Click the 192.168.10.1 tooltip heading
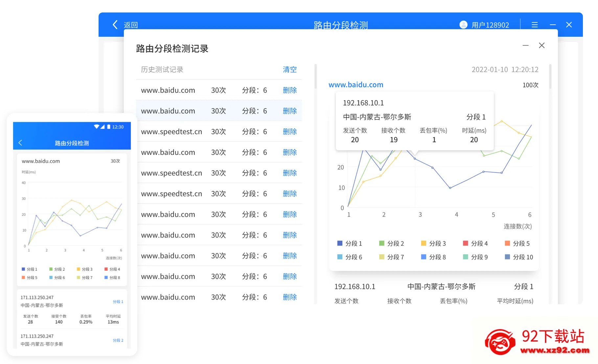Image resolution: width=598 pixels, height=364 pixels. click(x=363, y=103)
